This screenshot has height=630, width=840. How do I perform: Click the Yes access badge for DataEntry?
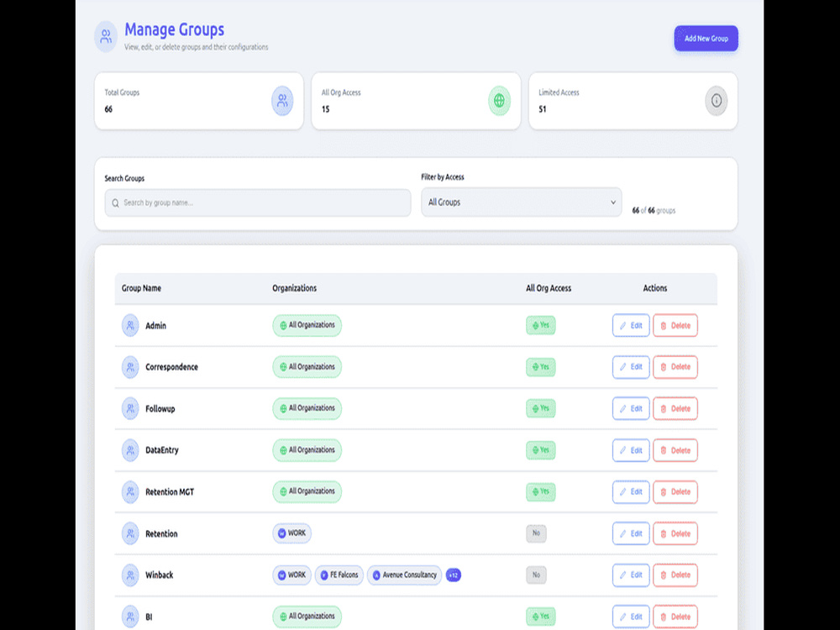(540, 450)
